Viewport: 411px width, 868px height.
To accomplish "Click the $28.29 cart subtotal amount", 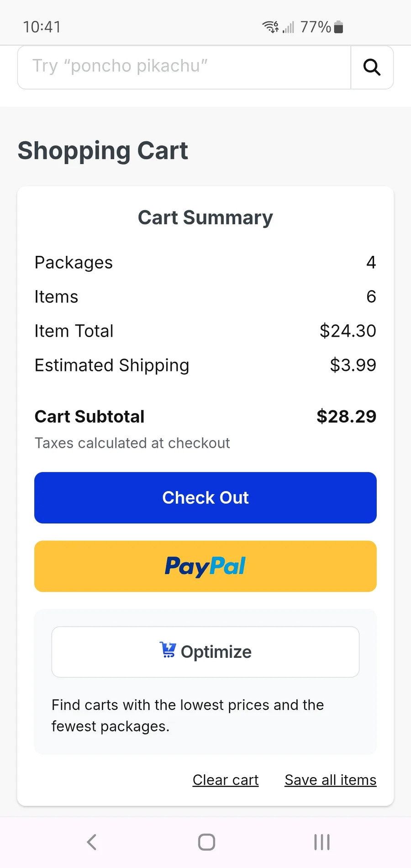I will [x=346, y=416].
